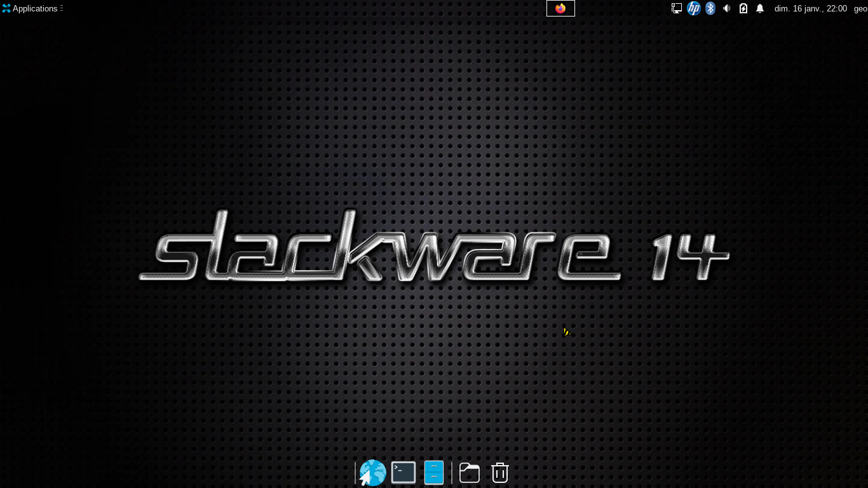
Task: Open the HP printer tray icon
Action: click(694, 8)
